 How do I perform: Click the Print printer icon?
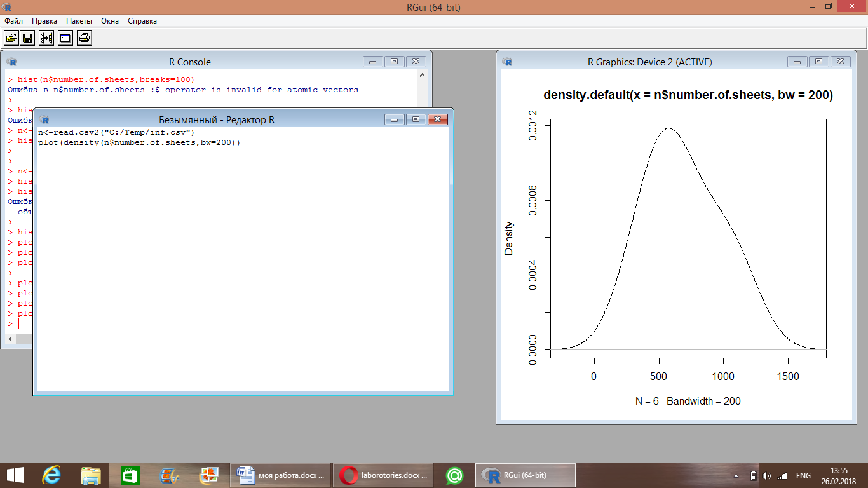pyautogui.click(x=85, y=39)
